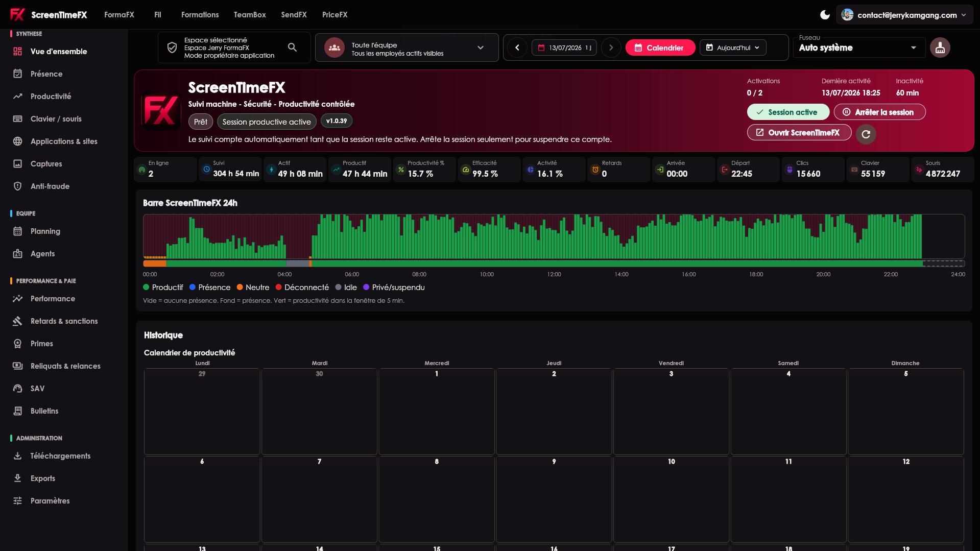Open the TeamBox menu item
980x551 pixels.
[x=250, y=15]
